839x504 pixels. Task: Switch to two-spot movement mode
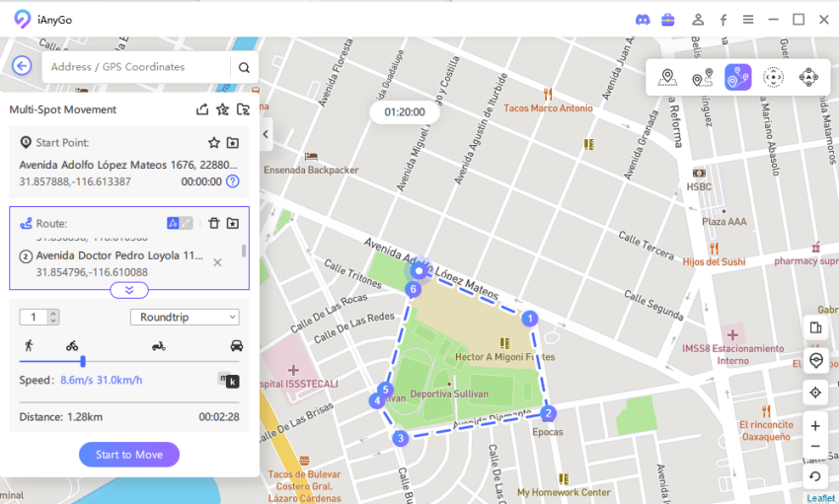702,78
